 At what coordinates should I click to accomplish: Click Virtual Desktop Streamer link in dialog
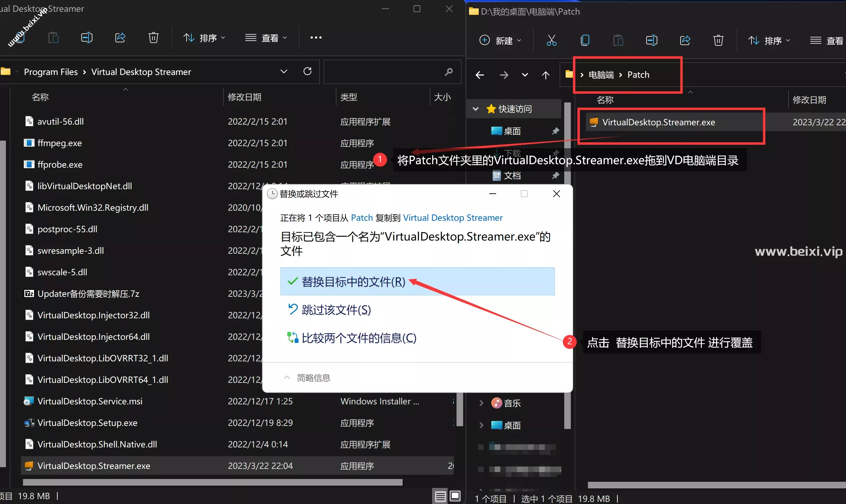point(453,218)
